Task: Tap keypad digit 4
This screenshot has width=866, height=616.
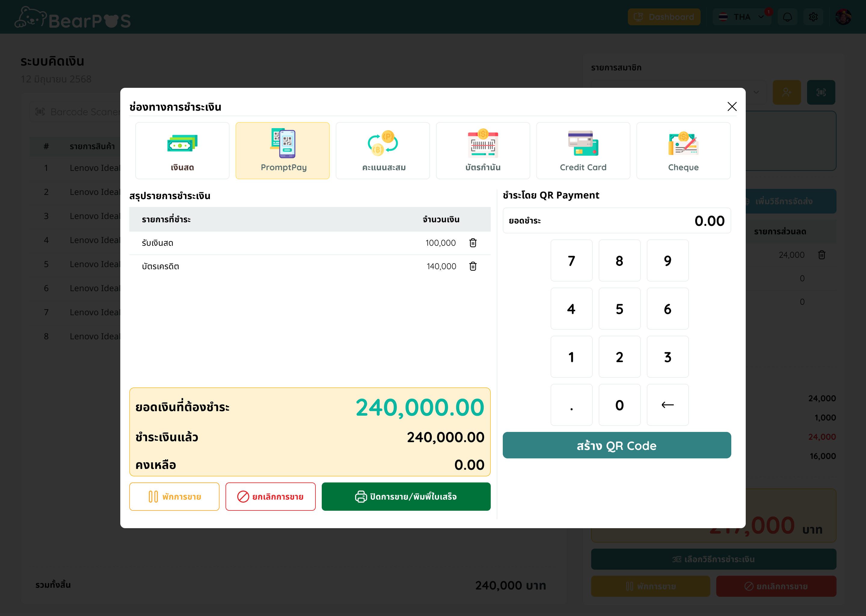Action: pos(571,309)
